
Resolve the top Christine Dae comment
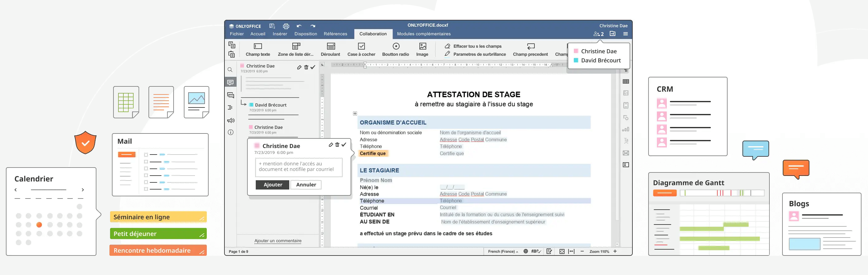point(313,67)
